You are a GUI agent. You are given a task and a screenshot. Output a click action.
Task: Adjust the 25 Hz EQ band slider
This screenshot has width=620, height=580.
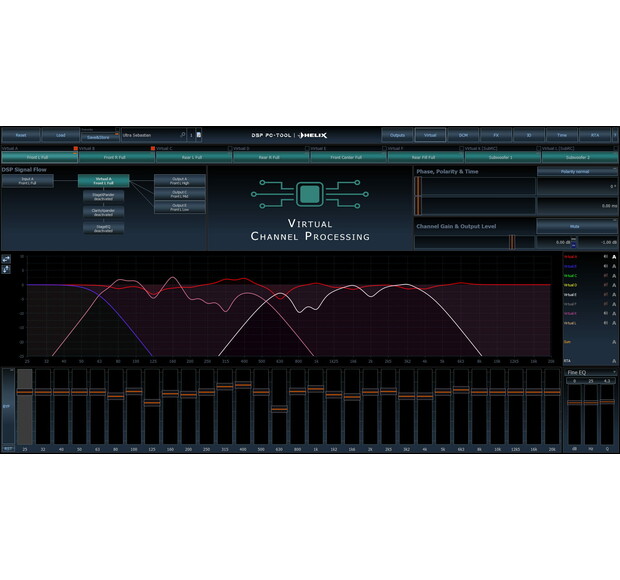[x=25, y=393]
